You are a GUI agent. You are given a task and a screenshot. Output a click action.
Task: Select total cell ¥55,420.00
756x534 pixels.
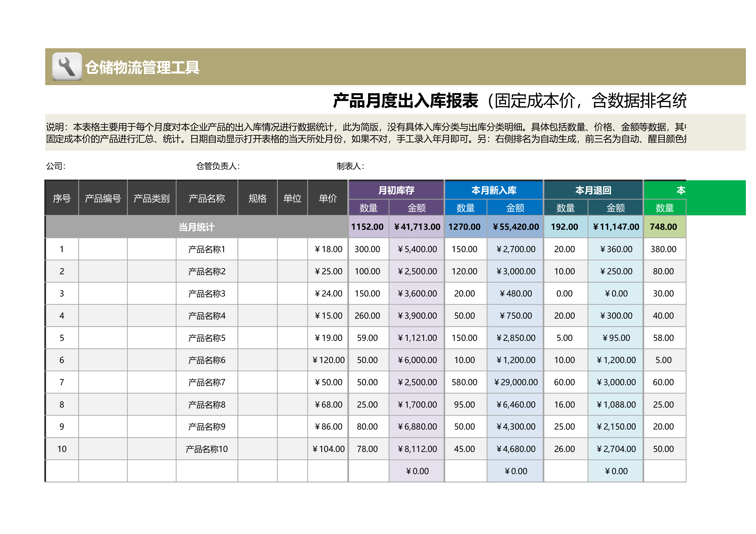click(x=516, y=227)
